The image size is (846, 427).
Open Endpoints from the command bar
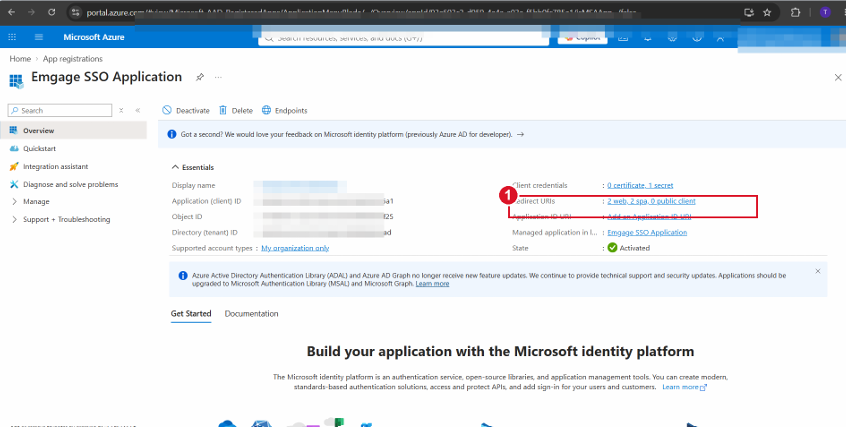click(x=284, y=110)
